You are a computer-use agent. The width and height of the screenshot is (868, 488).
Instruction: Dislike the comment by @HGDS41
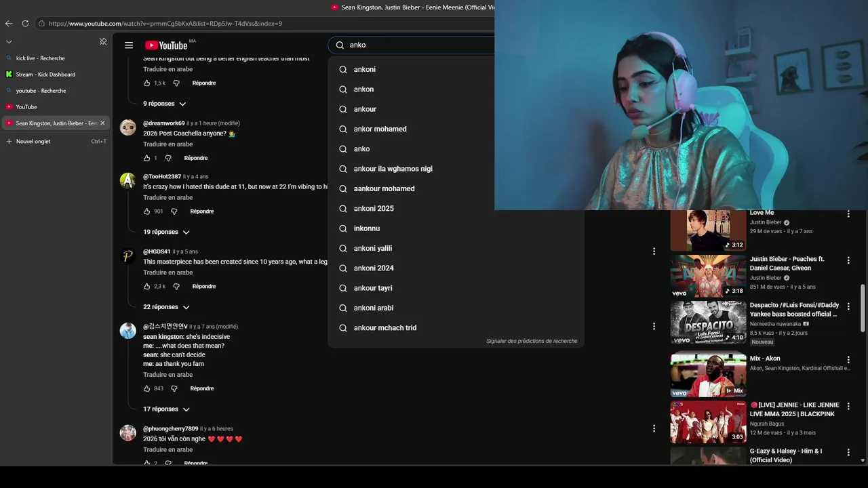click(176, 287)
